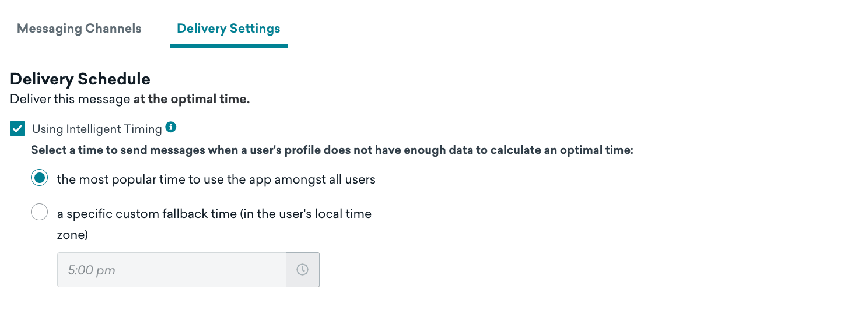The image size is (868, 324).
Task: Click the teal underline beneath Delivery Settings
Action: coord(229,46)
